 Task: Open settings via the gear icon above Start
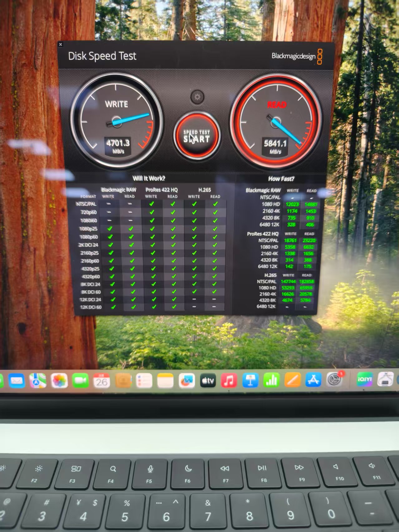coord(197,97)
